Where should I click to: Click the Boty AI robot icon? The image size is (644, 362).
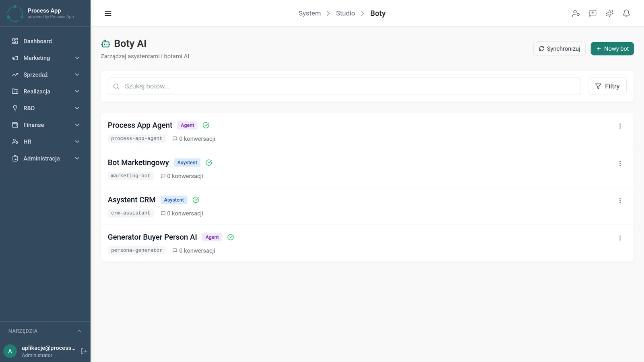pos(105,43)
